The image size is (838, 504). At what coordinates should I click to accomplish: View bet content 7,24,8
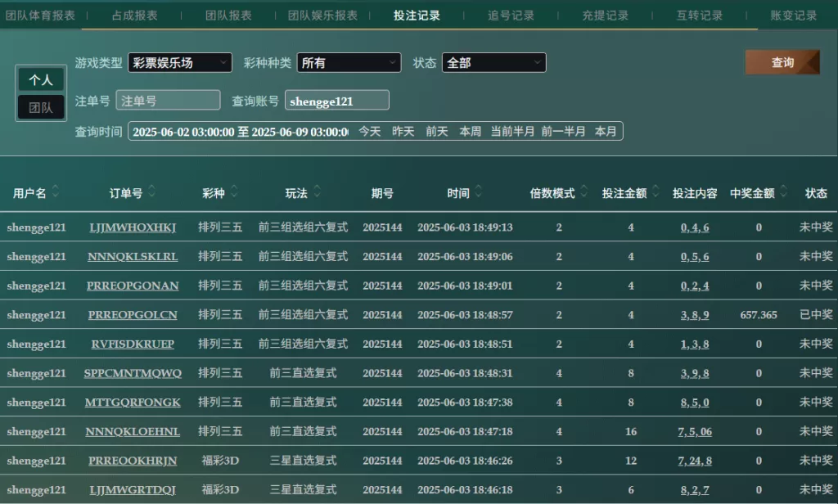(695, 460)
